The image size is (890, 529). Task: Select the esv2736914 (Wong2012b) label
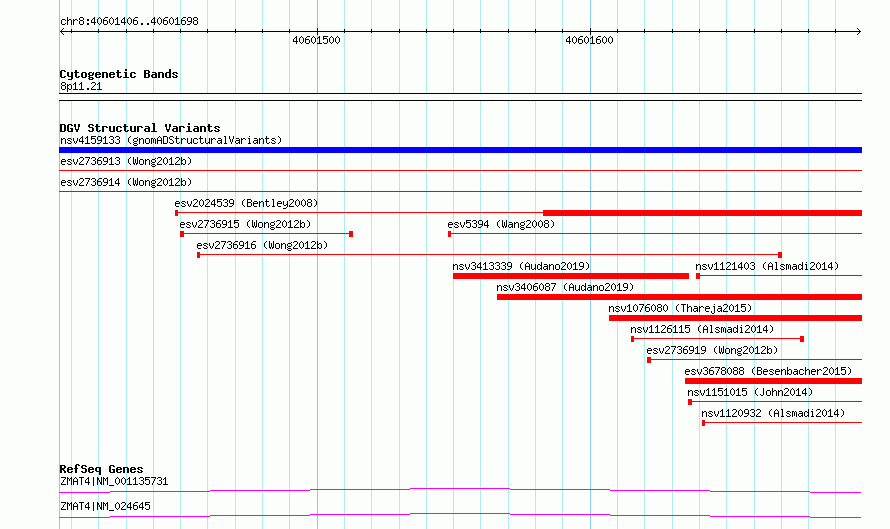pyautogui.click(x=126, y=182)
